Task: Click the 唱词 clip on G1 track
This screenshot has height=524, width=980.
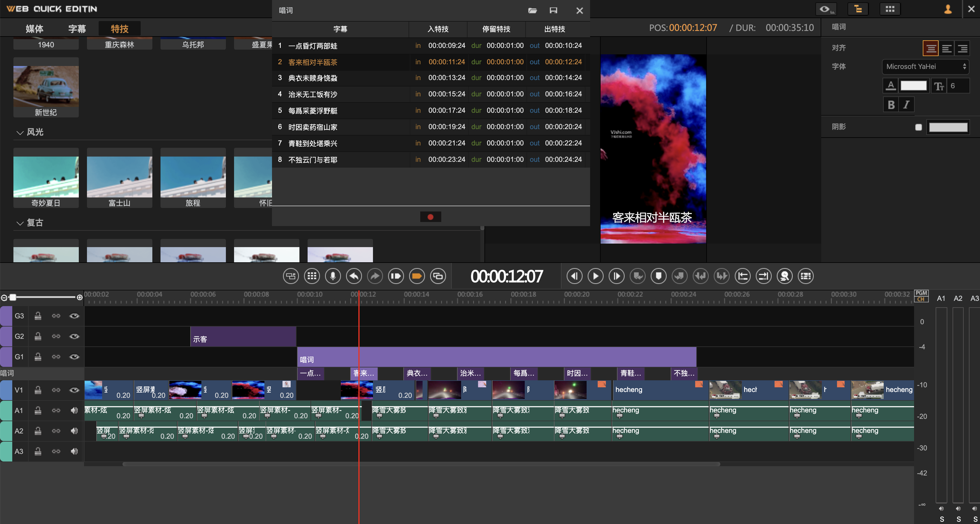Action: pyautogui.click(x=496, y=358)
